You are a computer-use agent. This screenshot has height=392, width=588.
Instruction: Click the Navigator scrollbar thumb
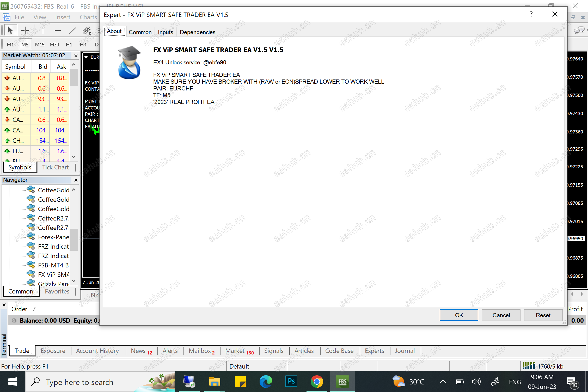tap(74, 240)
